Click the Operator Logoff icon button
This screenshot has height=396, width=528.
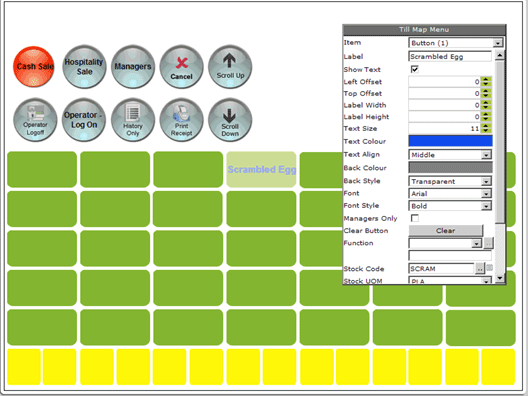pyautogui.click(x=35, y=120)
